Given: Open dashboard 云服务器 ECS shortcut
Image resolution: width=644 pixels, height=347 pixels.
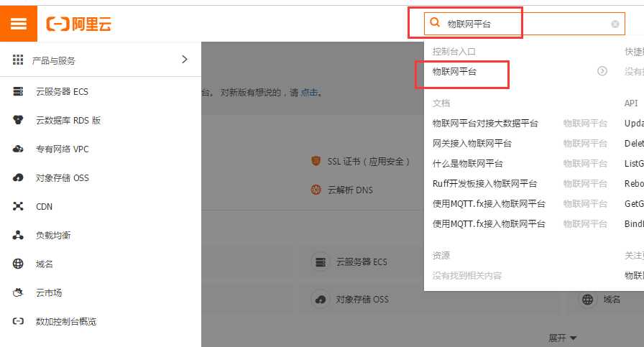Looking at the screenshot, I should click(x=362, y=262).
